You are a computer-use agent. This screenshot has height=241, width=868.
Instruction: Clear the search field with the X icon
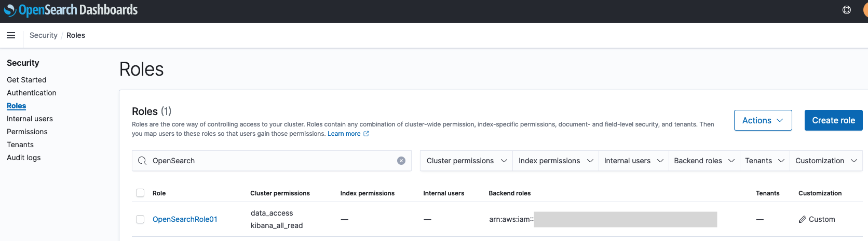(401, 161)
